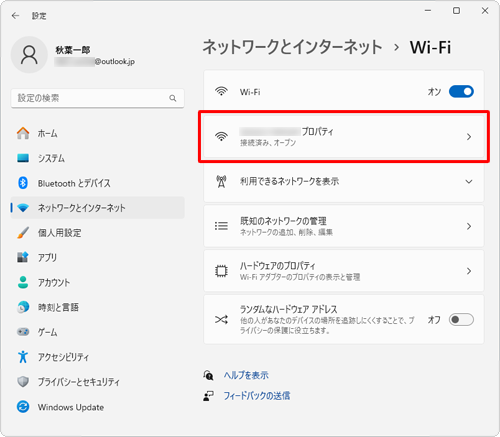
Task: Click the Time and language globe icon
Action: click(x=23, y=307)
